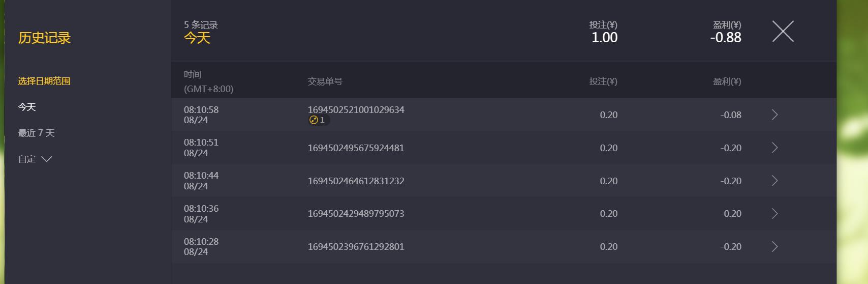
Task: Click the 盈利(¥) column header in table
Action: click(x=727, y=81)
